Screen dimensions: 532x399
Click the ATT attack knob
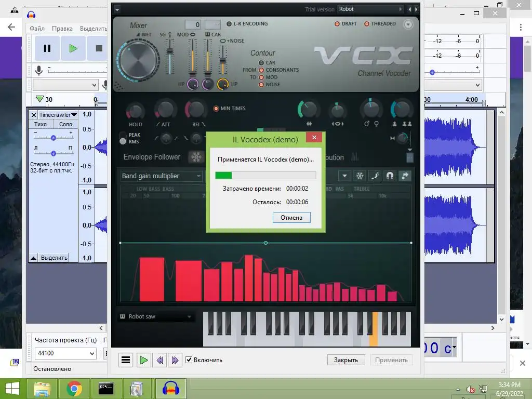coord(165,110)
